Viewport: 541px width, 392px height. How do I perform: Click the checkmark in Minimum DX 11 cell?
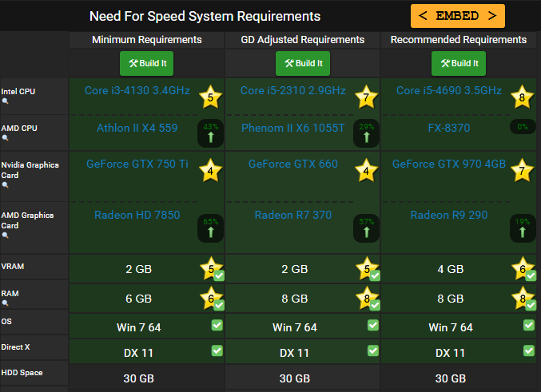(x=217, y=350)
